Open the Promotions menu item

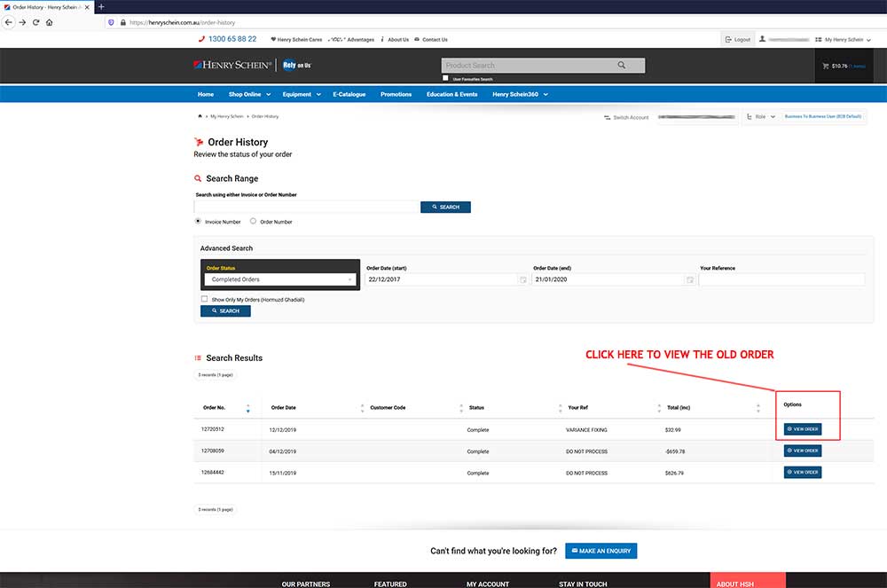(x=396, y=94)
